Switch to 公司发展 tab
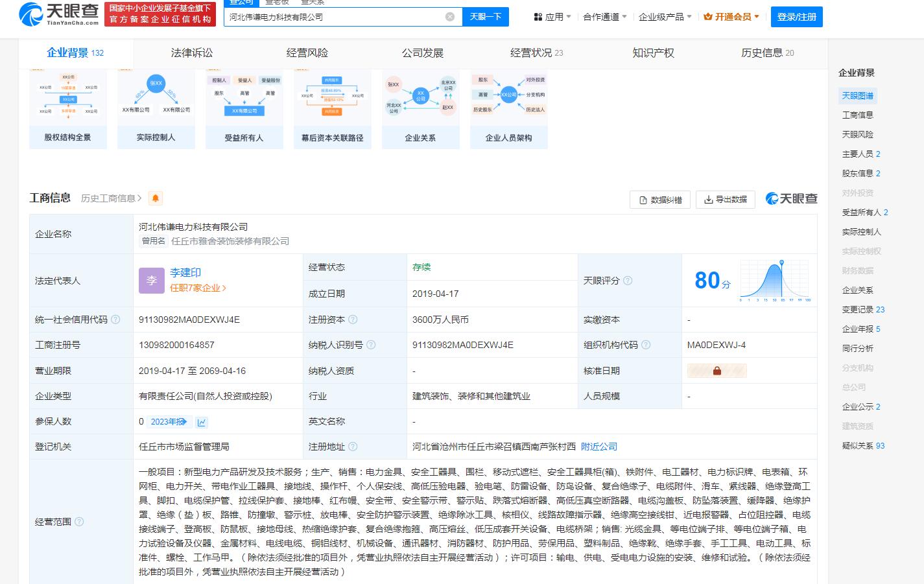This screenshot has width=924, height=584. [x=423, y=53]
